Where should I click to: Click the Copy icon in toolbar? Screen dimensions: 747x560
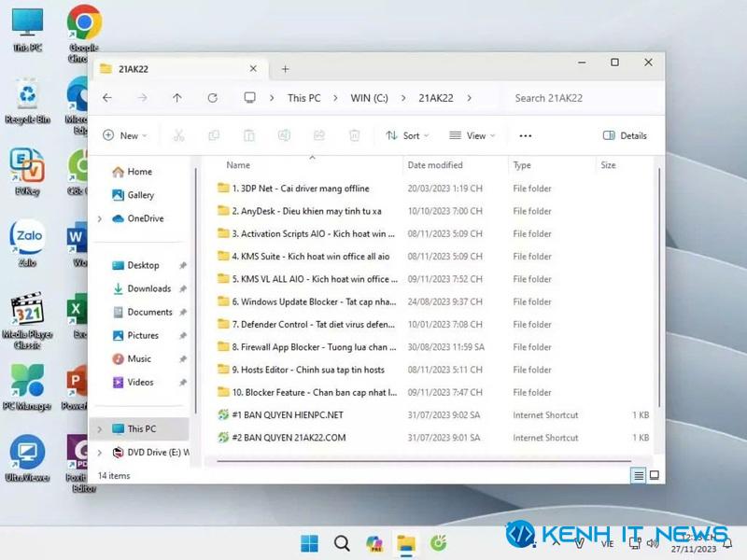click(214, 135)
